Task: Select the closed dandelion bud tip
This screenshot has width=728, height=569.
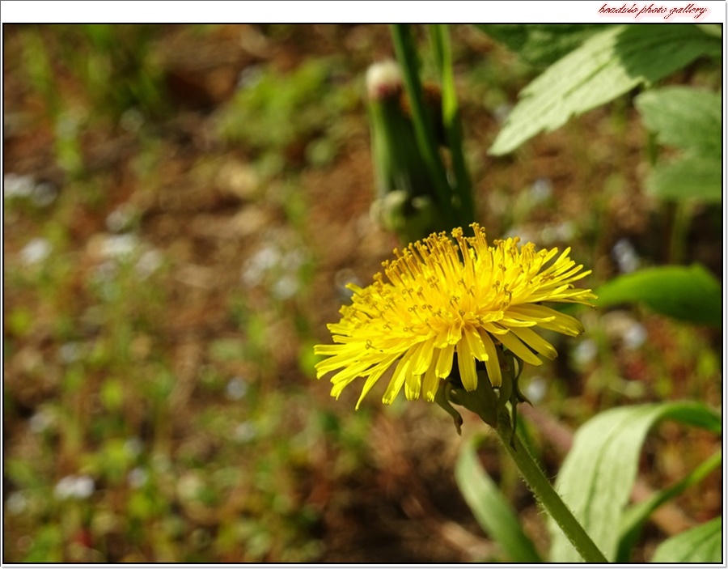Action: click(x=383, y=79)
